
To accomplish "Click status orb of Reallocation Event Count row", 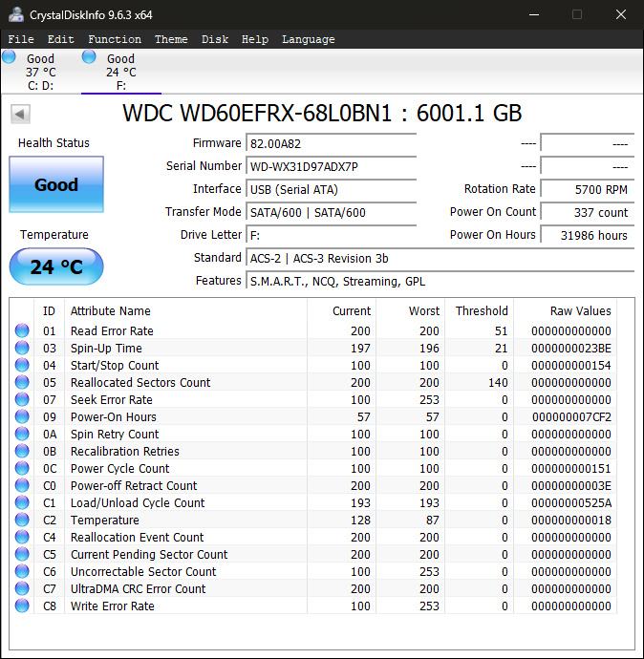I will coord(22,537).
